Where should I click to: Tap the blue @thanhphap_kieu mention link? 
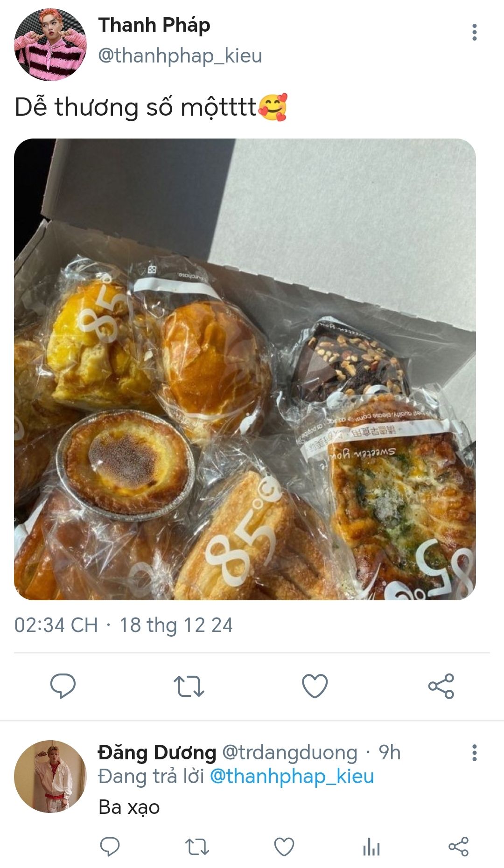click(292, 777)
